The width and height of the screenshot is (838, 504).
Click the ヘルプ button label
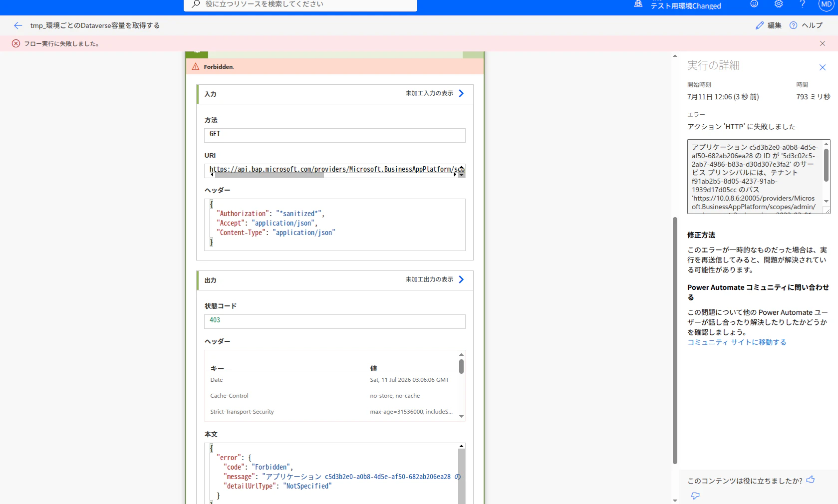pyautogui.click(x=812, y=25)
